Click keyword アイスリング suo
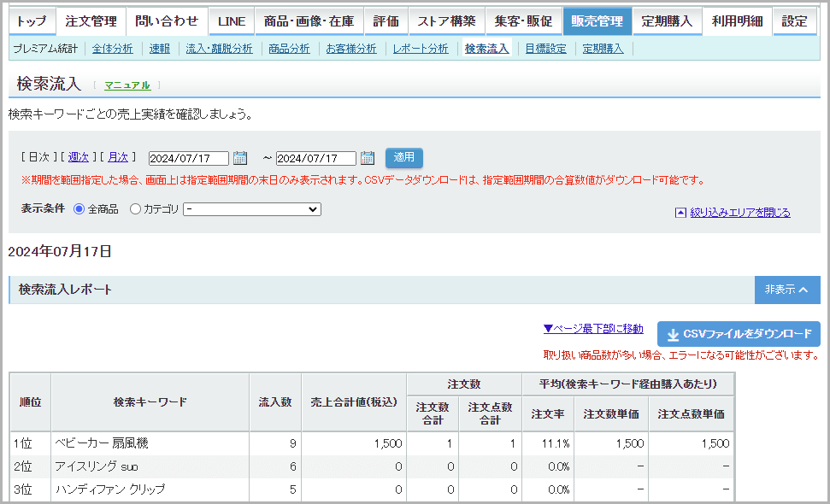 click(x=97, y=466)
